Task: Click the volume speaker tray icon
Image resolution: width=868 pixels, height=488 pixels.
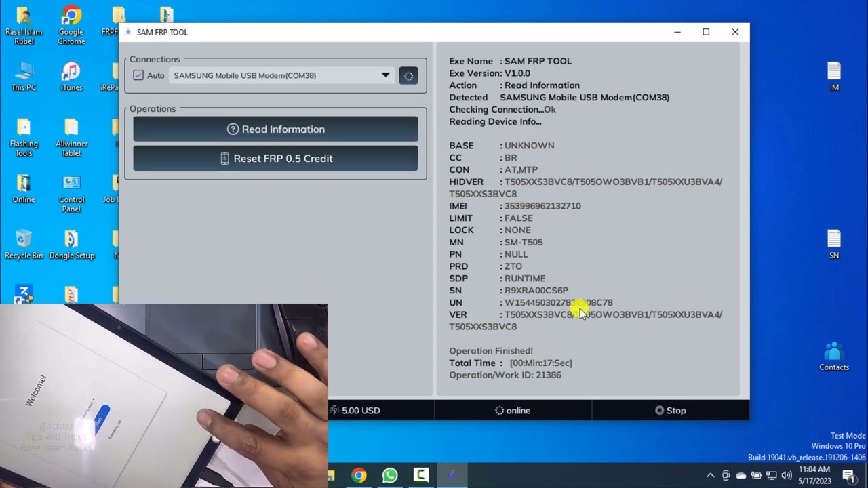Action: (787, 476)
